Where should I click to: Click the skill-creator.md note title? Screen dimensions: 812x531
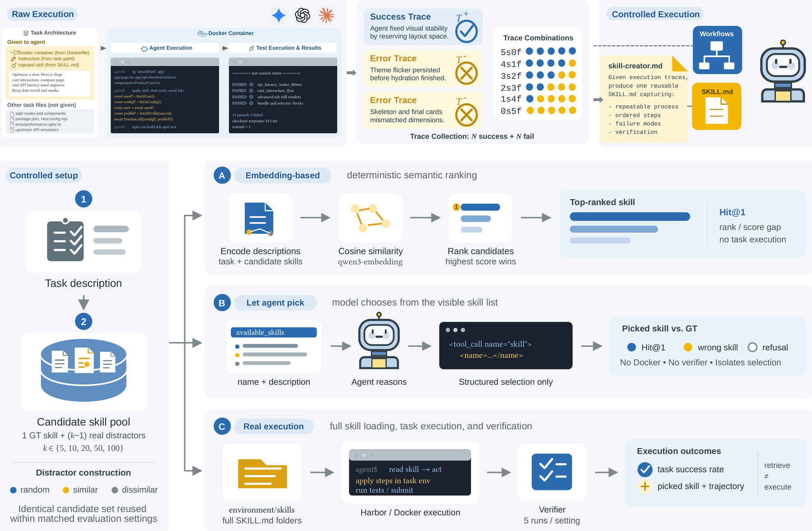(635, 66)
